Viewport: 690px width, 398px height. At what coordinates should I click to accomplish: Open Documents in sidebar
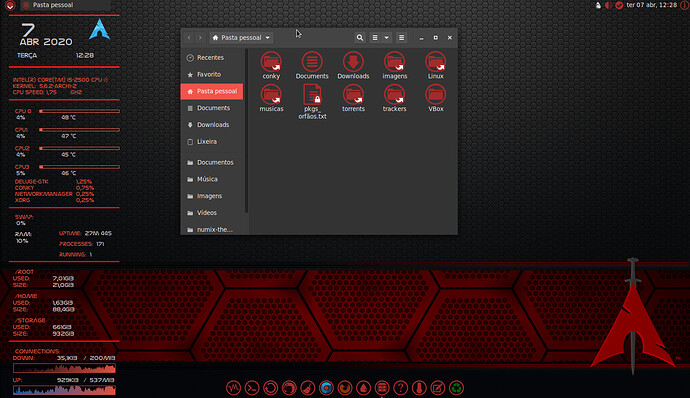click(x=212, y=108)
